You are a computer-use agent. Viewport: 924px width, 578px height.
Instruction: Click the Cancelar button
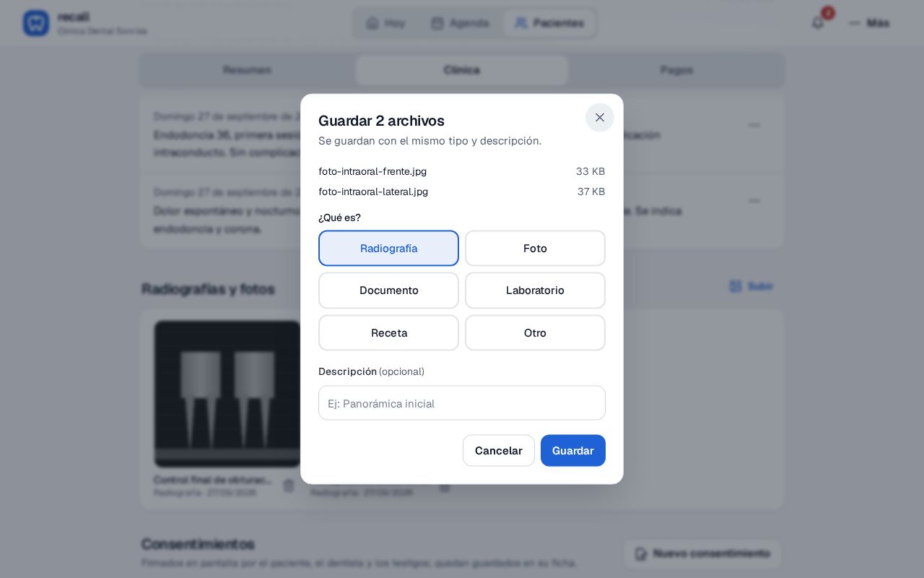(499, 451)
